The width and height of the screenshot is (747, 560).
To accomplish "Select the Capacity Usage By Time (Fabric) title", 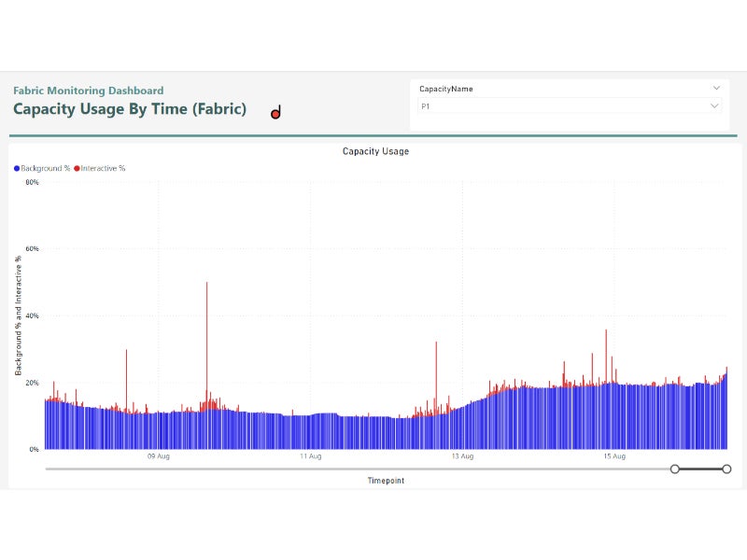I will pyautogui.click(x=130, y=109).
